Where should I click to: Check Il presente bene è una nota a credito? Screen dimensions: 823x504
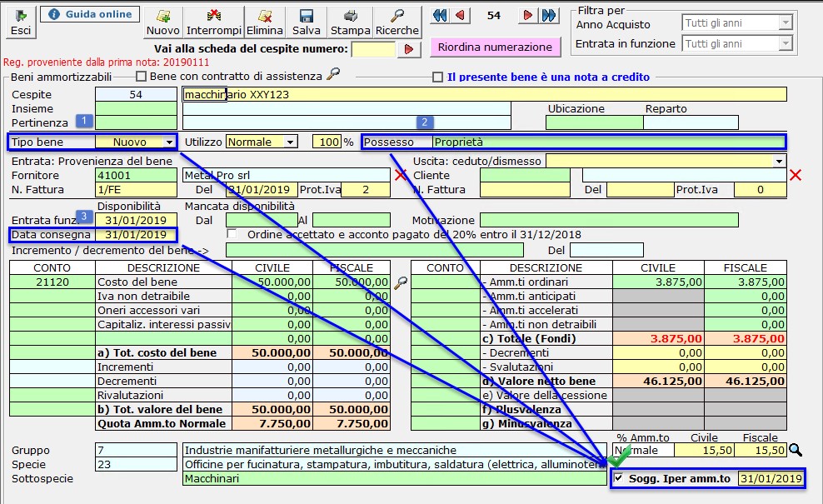(x=438, y=77)
